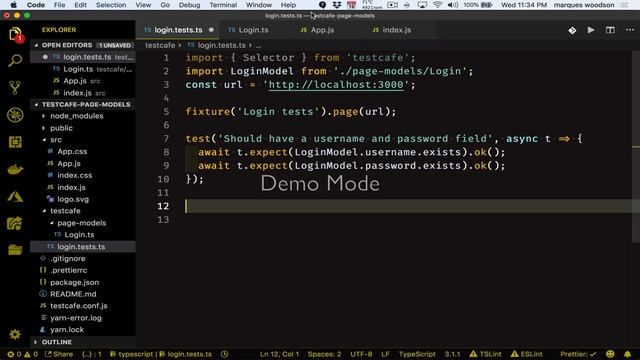Click the clock icon in status bar
The height and width of the screenshot is (360, 640).
pyautogui.click(x=224, y=354)
